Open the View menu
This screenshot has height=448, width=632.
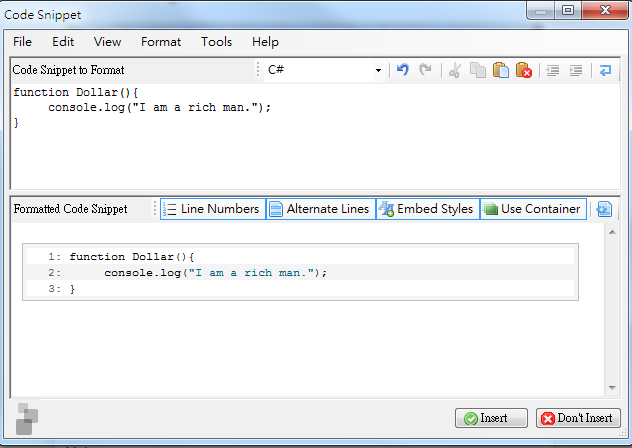point(107,42)
